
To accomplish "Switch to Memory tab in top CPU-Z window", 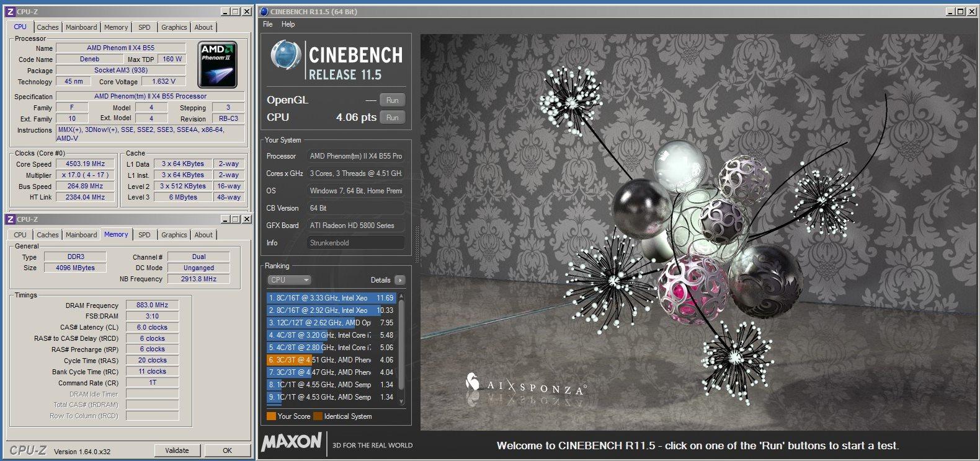I will pyautogui.click(x=116, y=27).
